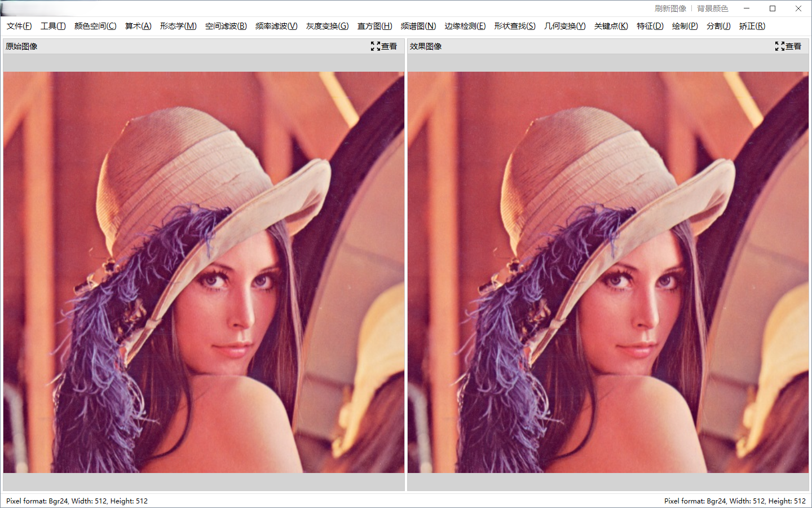Click the fullscreen icon in 效果图像 header
Viewport: 812px width, 508px height.
pyautogui.click(x=780, y=46)
